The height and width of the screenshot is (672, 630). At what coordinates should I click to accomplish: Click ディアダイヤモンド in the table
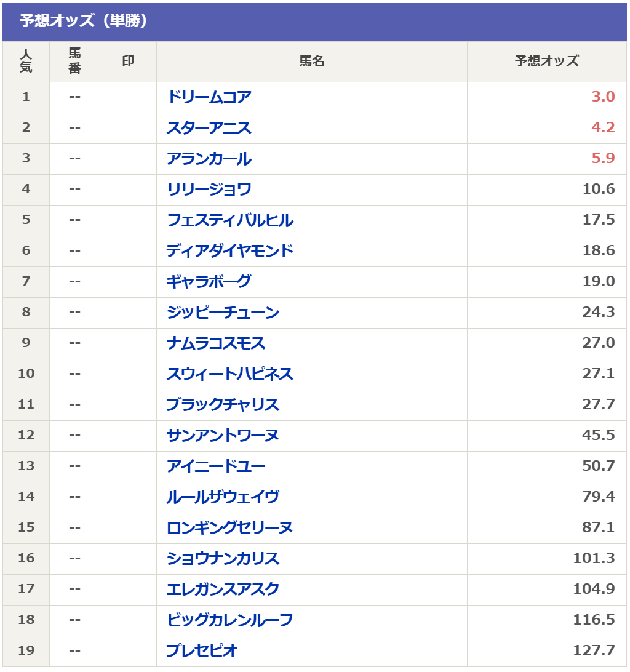coord(229,251)
